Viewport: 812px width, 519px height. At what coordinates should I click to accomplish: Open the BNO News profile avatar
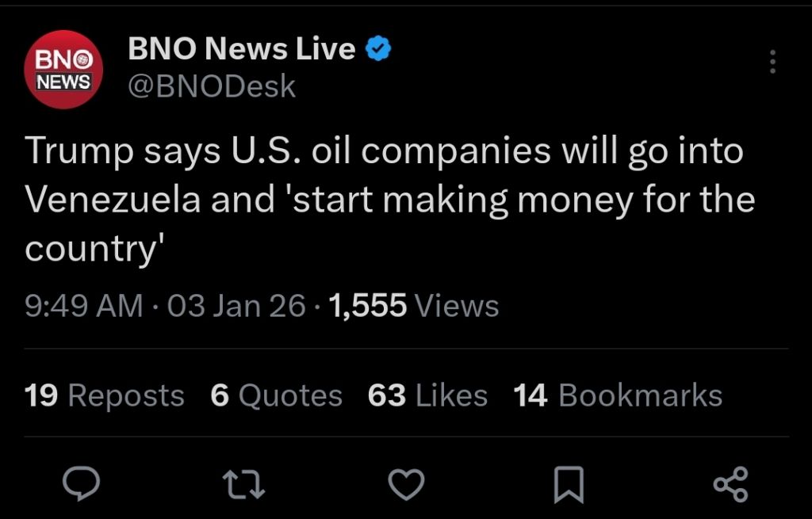click(x=63, y=69)
